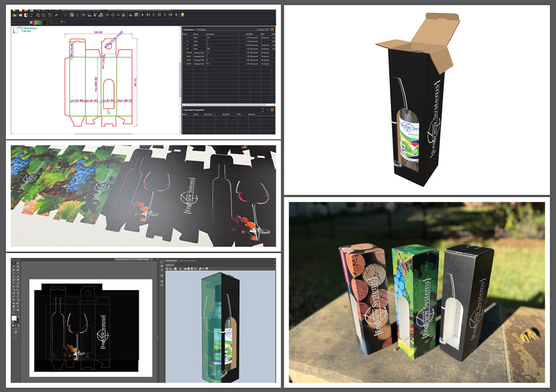Open the Parameters panel orange menu icon
The width and height of the screenshot is (556, 392).
click(x=273, y=30)
